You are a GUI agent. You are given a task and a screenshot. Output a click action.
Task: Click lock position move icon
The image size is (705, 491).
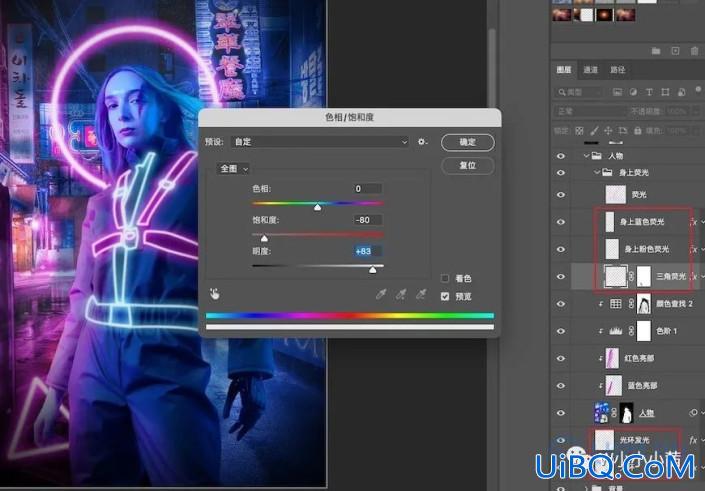[x=608, y=131]
